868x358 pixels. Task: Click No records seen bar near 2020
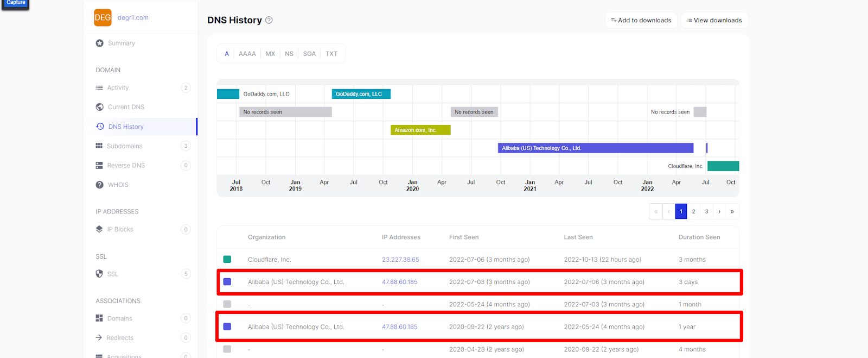pyautogui.click(x=474, y=112)
